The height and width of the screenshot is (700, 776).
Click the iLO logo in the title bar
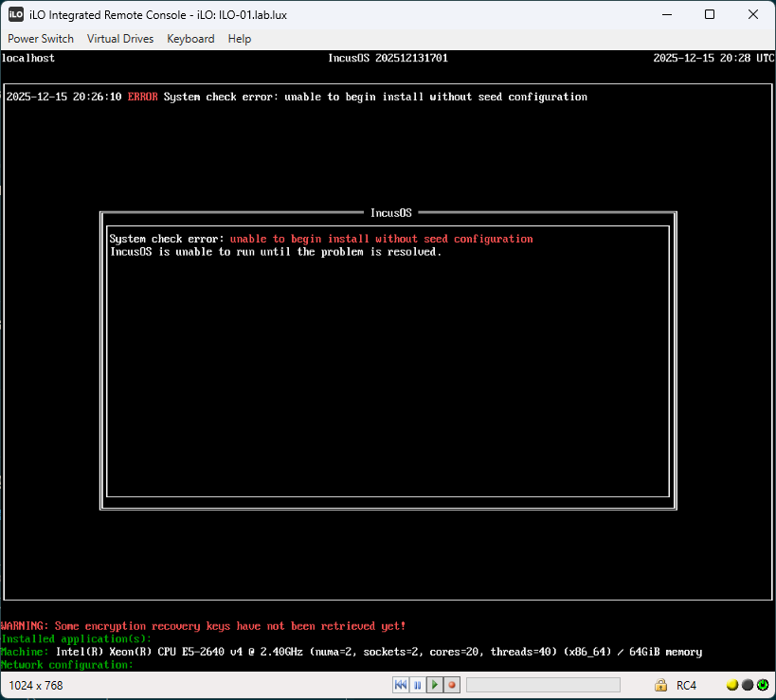click(15, 14)
